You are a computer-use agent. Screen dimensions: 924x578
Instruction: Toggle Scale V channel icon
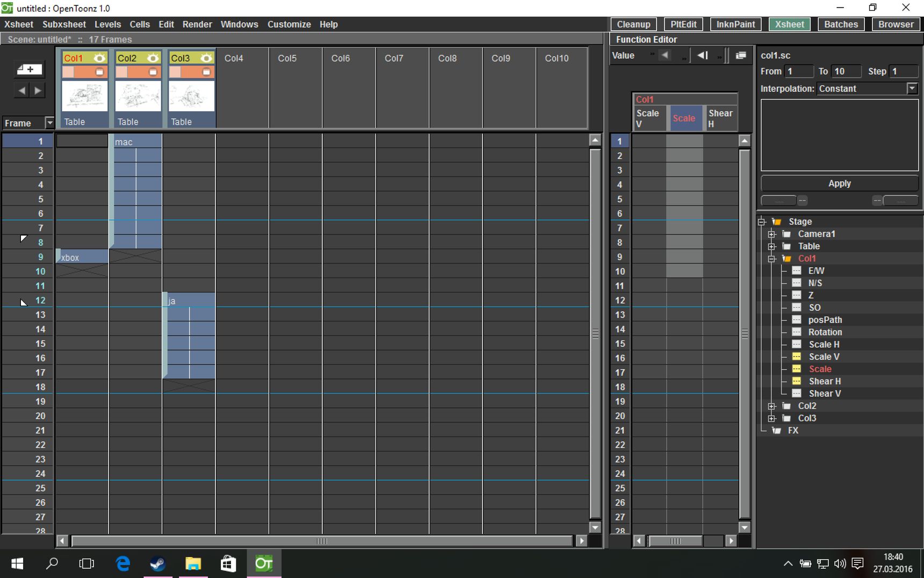click(797, 356)
